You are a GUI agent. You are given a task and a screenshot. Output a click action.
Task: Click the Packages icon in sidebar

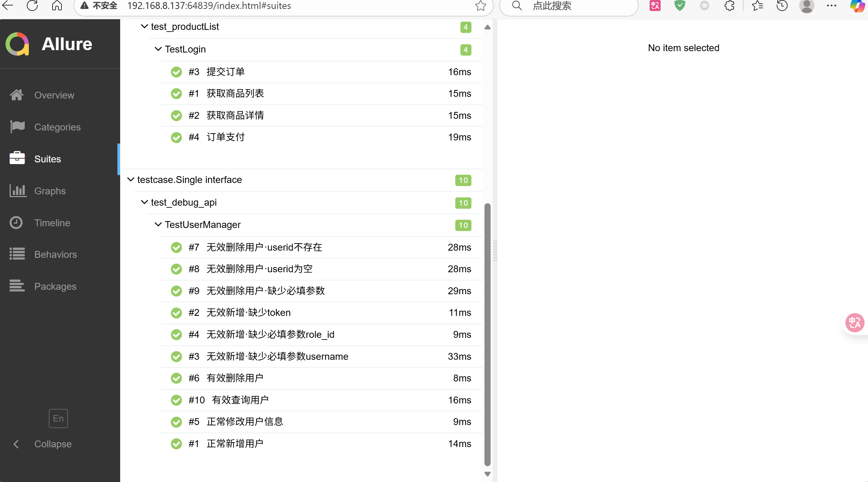pyautogui.click(x=17, y=286)
